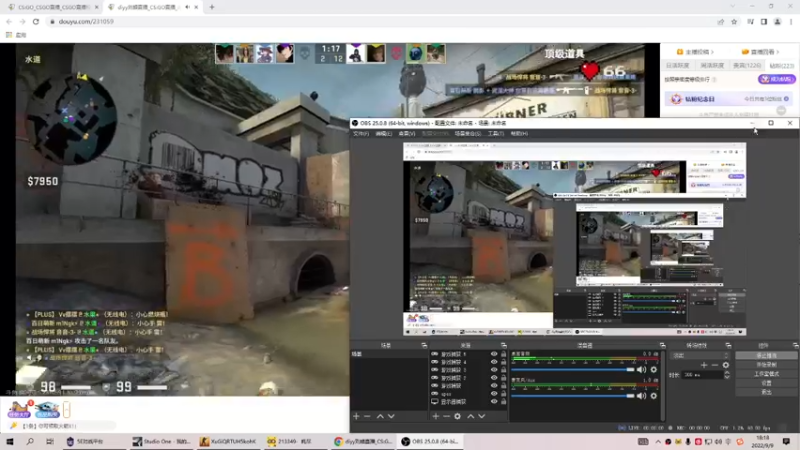Add a new scene in OBS Scenes panel
This screenshot has width=800, height=450.
pyautogui.click(x=356, y=416)
